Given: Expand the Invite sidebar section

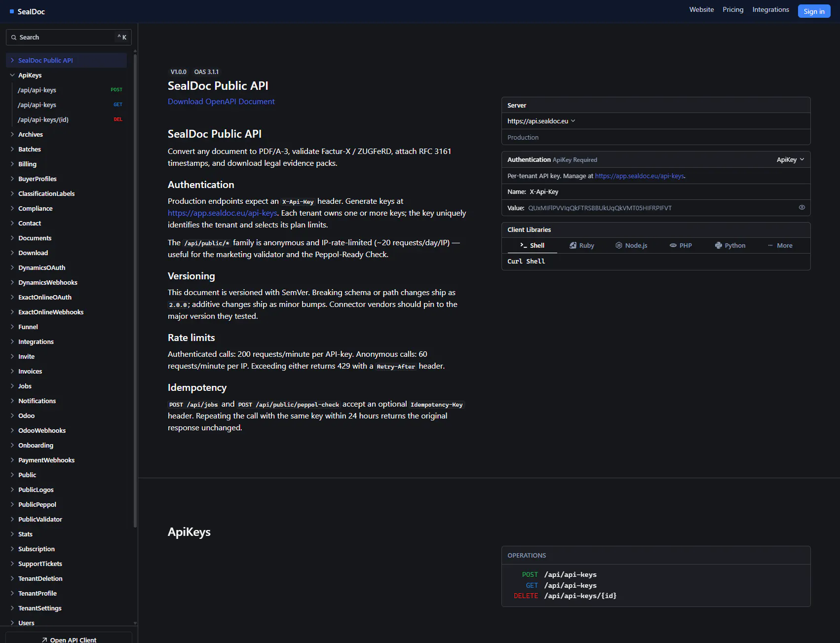Looking at the screenshot, I should (x=66, y=356).
